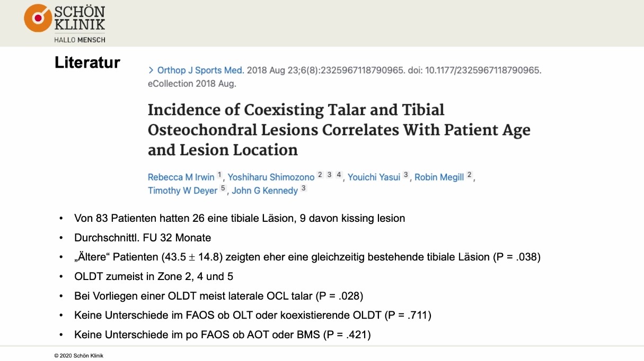Image resolution: width=644 pixels, height=361 pixels.
Task: Click affiliation superscript 1 after Irwin
Action: coord(220,175)
